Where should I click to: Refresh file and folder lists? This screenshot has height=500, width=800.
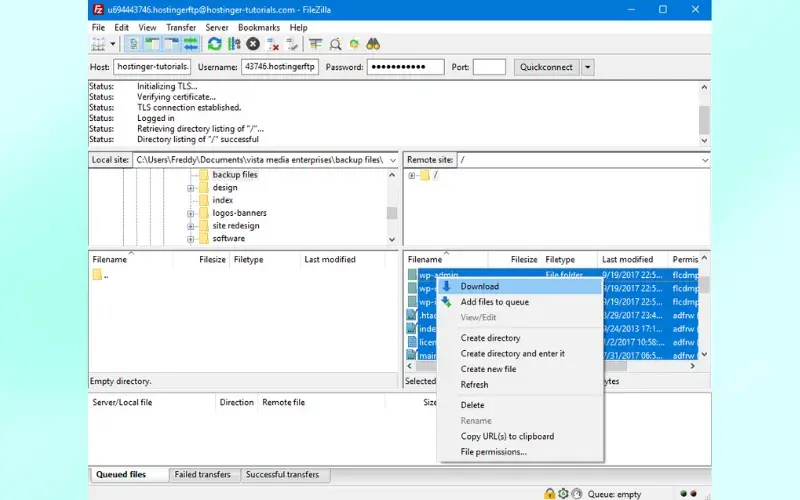pos(215,44)
